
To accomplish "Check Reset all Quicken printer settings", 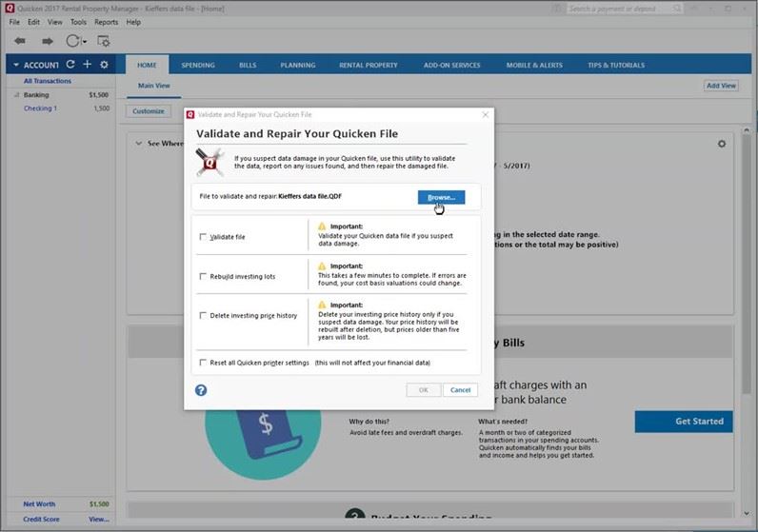I will click(x=203, y=363).
